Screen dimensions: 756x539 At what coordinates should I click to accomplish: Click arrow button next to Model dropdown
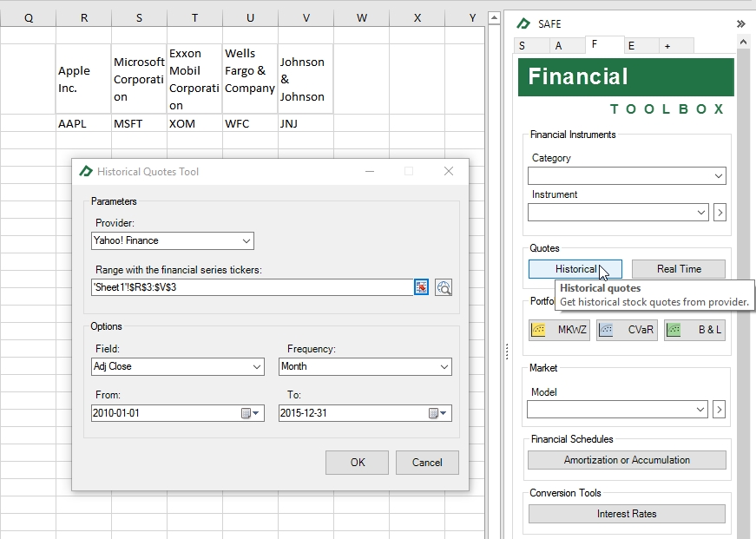pos(720,409)
